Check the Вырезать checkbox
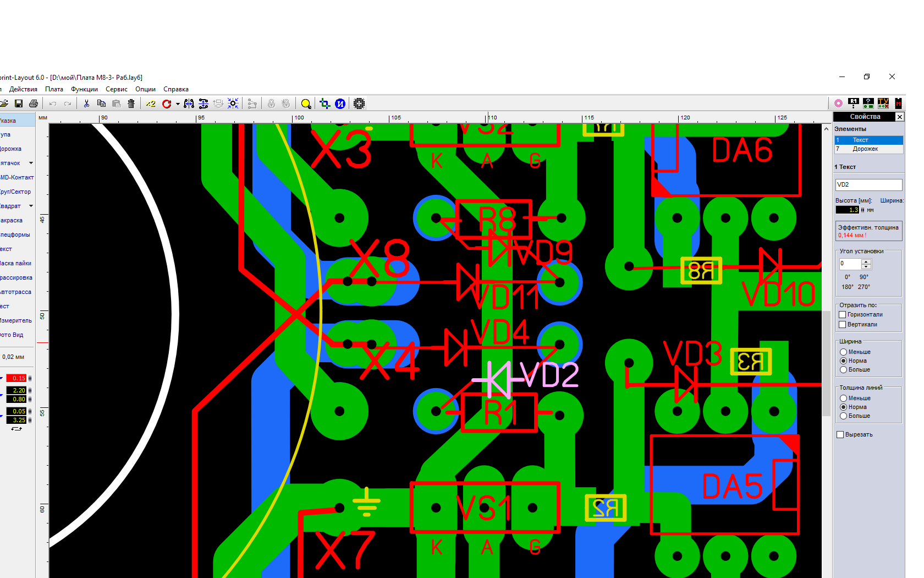Screen dimensions: 924x578 pyautogui.click(x=840, y=434)
